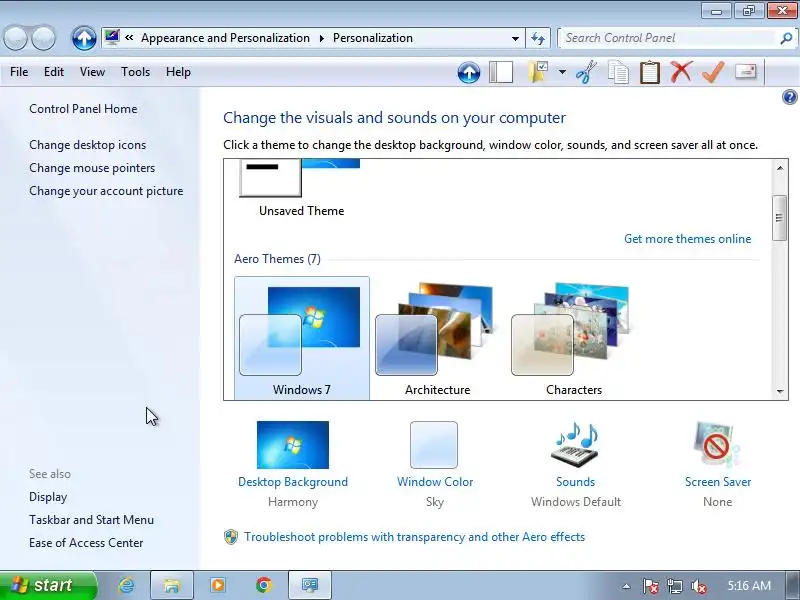Open Taskbar and Start Menu link
Screen dimensions: 800x600
91,520
